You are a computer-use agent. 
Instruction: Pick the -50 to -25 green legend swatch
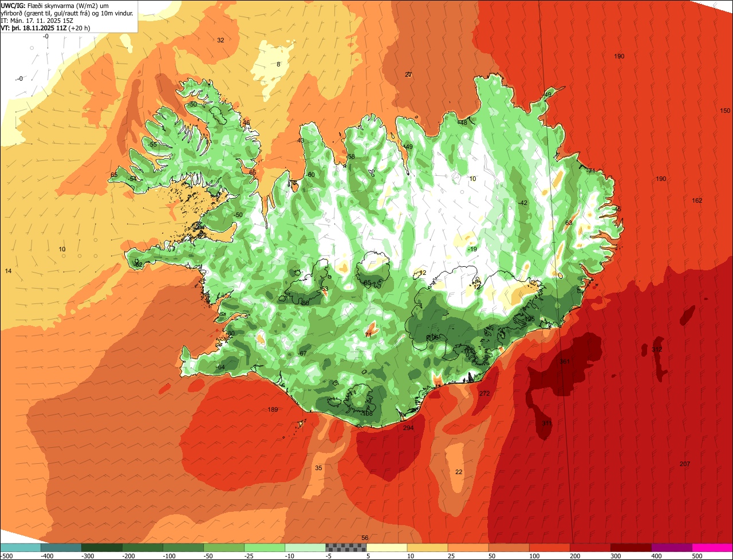click(x=223, y=547)
